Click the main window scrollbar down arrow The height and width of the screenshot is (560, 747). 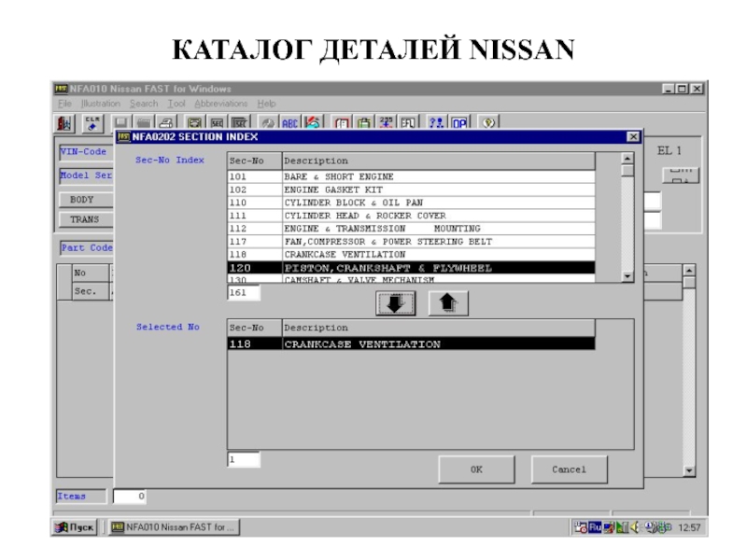(x=689, y=470)
